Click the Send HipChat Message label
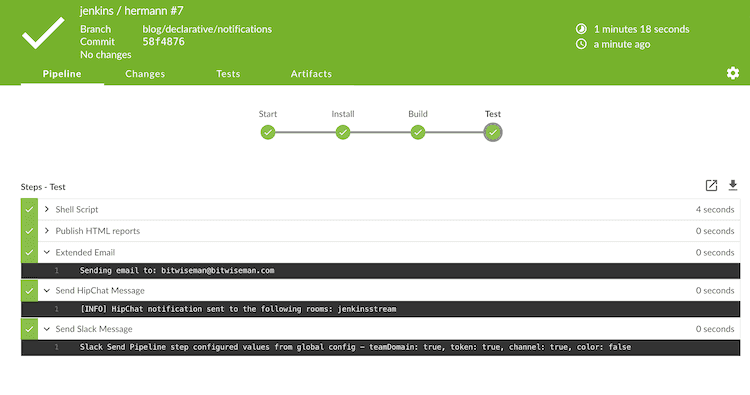 click(x=100, y=291)
